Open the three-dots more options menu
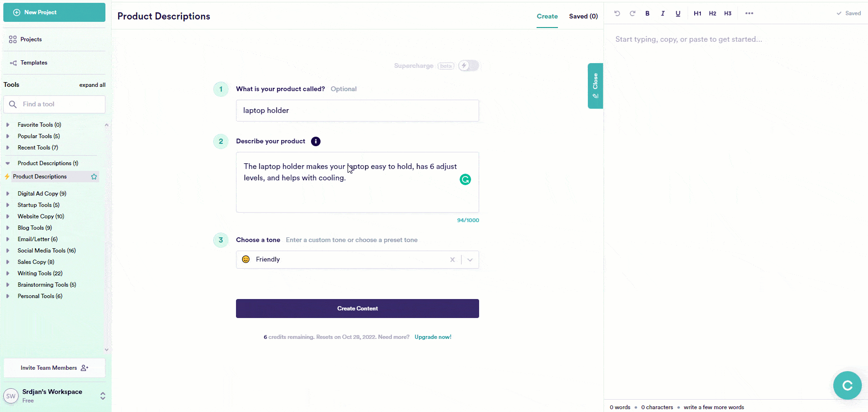 click(749, 13)
